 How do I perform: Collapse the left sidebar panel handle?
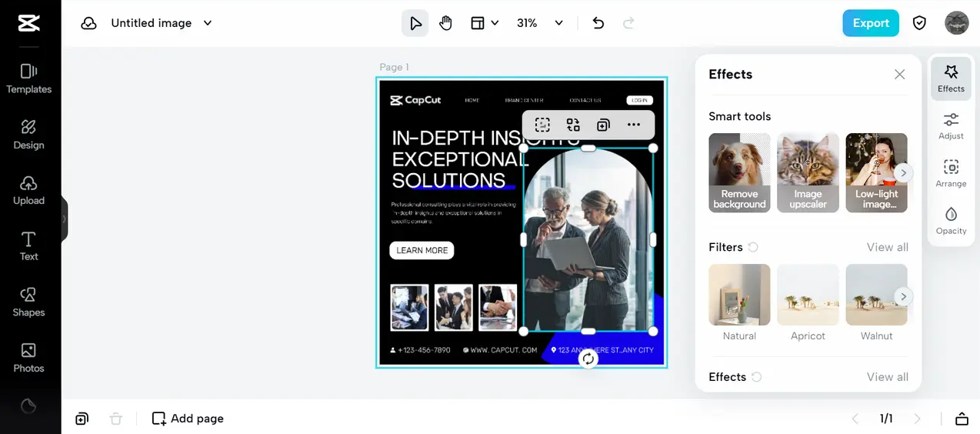[x=65, y=219]
